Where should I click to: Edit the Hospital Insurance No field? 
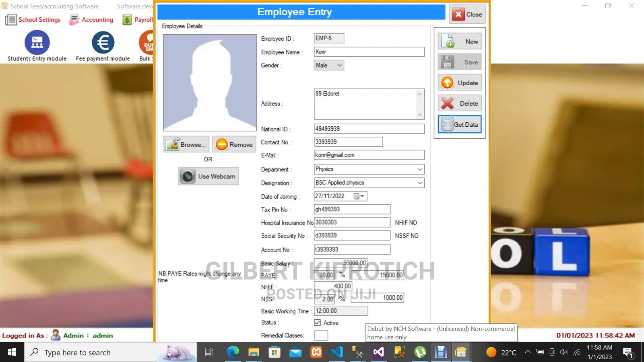352,222
